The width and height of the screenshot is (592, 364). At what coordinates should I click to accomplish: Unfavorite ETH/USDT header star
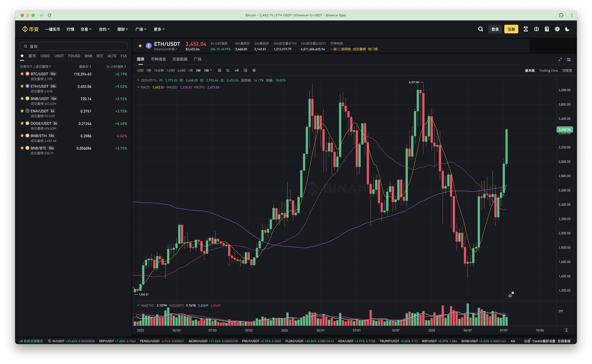point(140,46)
